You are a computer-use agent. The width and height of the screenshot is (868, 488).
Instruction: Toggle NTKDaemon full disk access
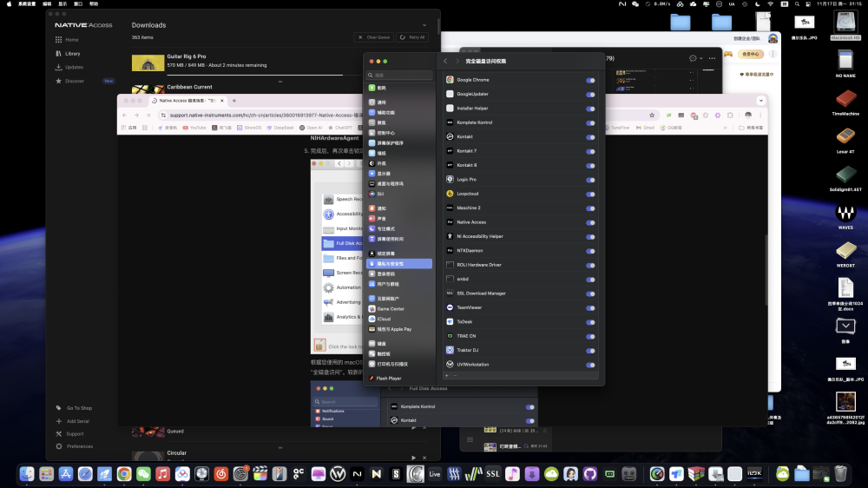(590, 251)
